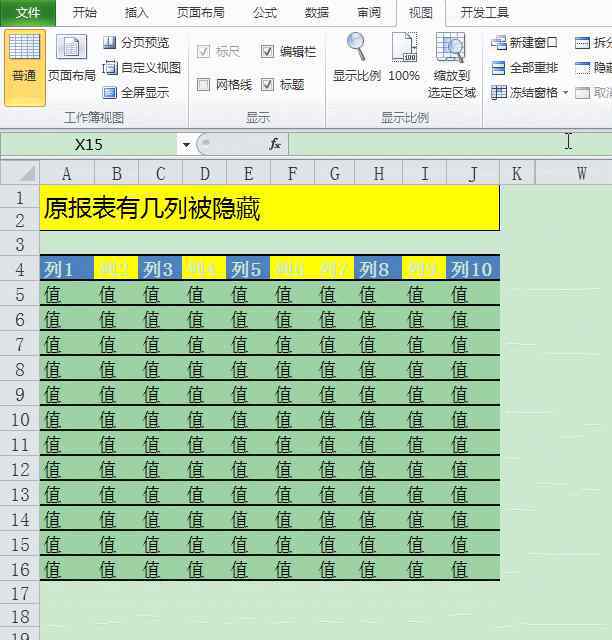Click the yellow header cell in column I
The width and height of the screenshot is (612, 640).
point(424,269)
